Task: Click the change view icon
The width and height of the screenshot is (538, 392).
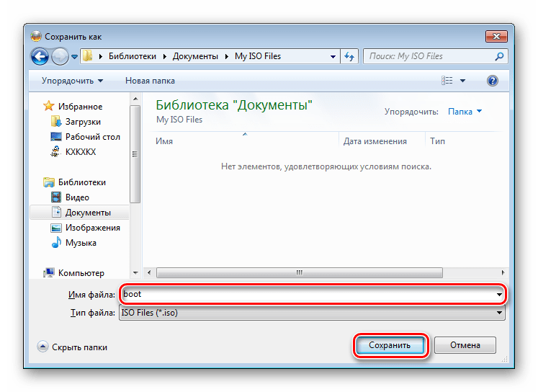Action: 448,81
